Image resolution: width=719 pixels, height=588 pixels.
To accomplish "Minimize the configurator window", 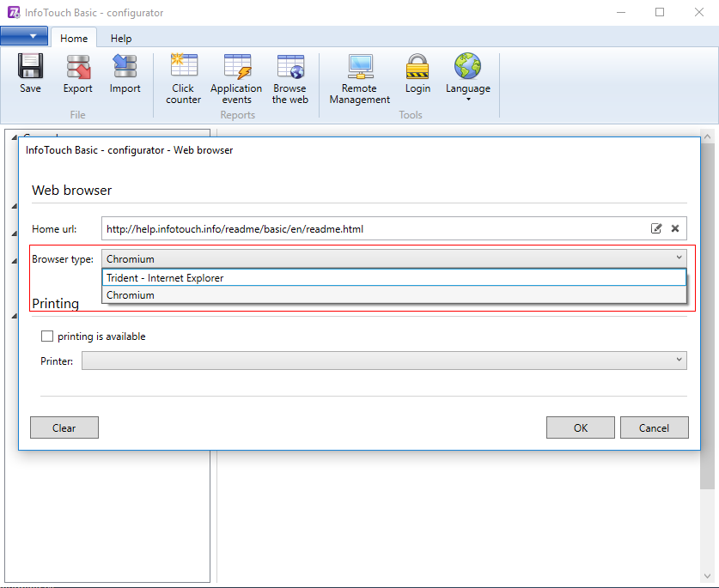I will 621,12.
